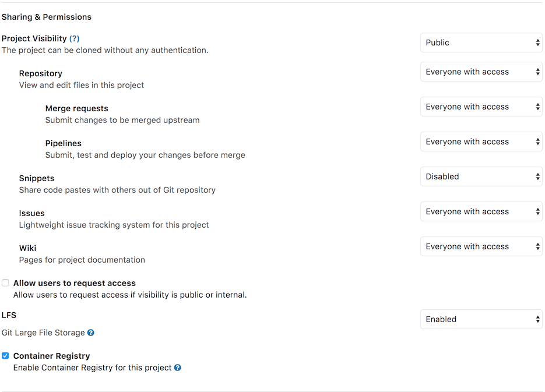
Task: Click the Merge requests label
Action: (x=76, y=108)
